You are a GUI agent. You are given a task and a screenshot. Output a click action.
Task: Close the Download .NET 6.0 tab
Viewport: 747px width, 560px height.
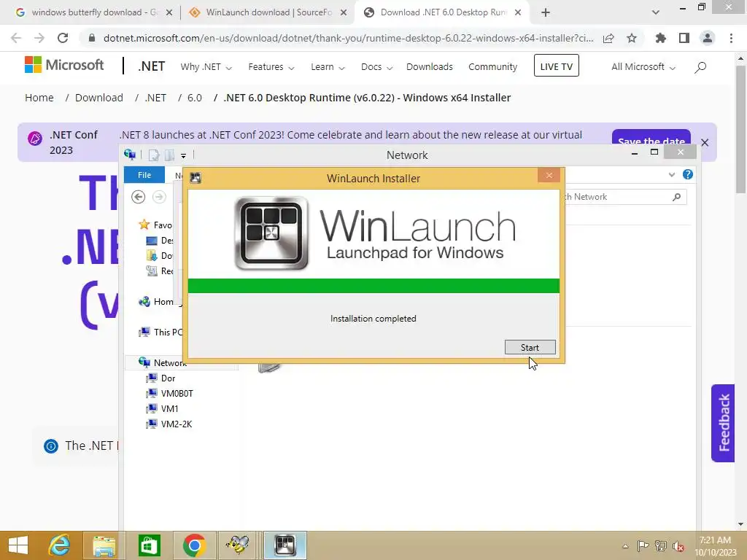(518, 12)
